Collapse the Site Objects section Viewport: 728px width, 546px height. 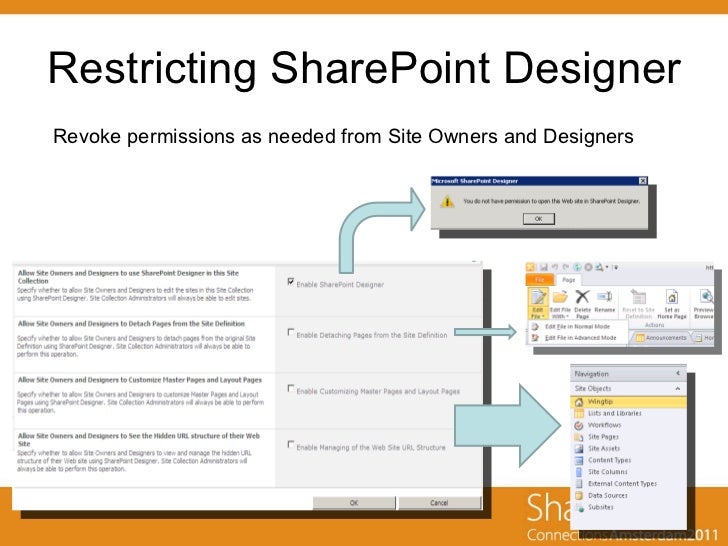coord(678,388)
